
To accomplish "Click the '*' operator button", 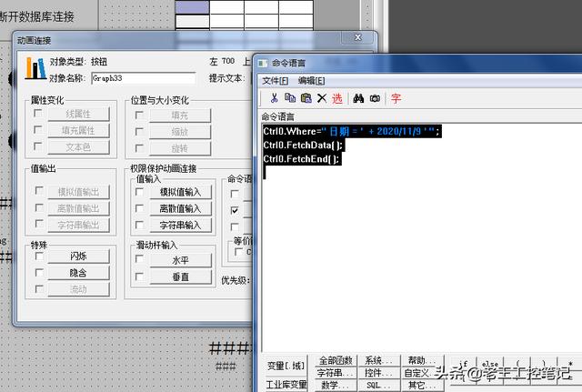I will point(570,364).
